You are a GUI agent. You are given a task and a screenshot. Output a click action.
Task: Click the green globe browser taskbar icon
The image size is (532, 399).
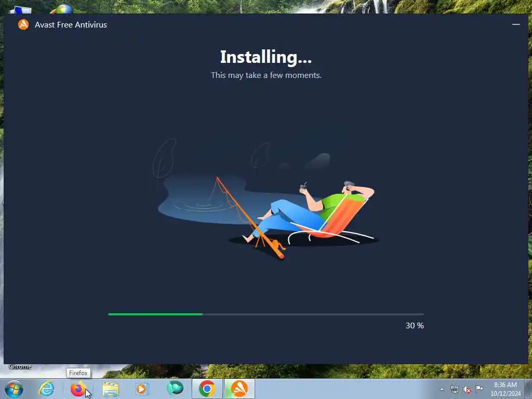click(175, 388)
